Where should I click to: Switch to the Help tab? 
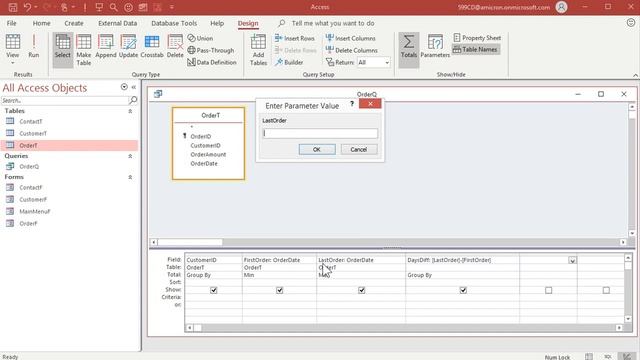pyautogui.click(x=217, y=23)
